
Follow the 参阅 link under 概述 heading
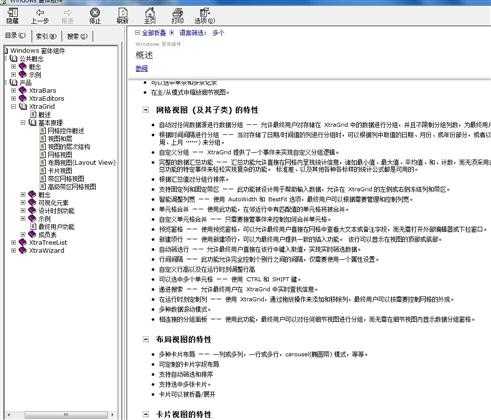142,68
